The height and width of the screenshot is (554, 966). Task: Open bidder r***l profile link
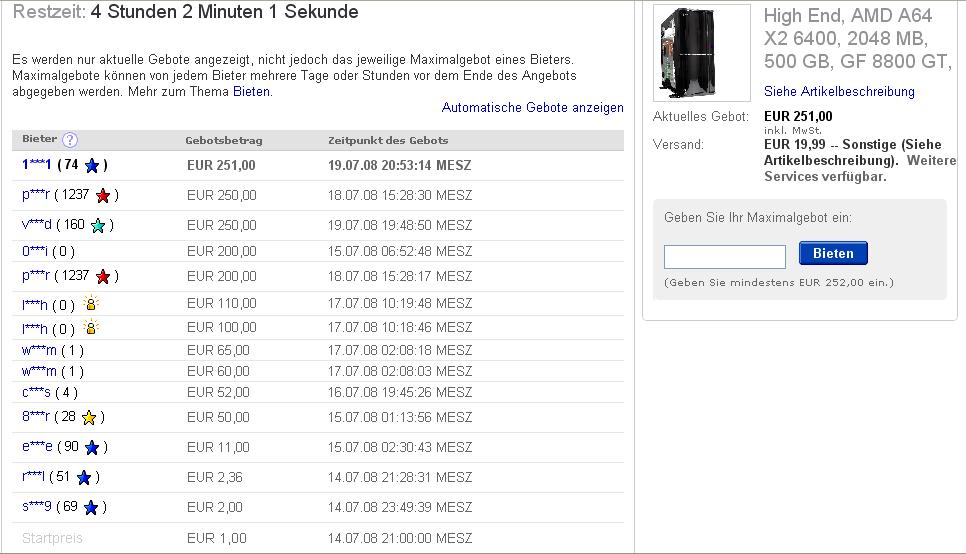(x=33, y=476)
